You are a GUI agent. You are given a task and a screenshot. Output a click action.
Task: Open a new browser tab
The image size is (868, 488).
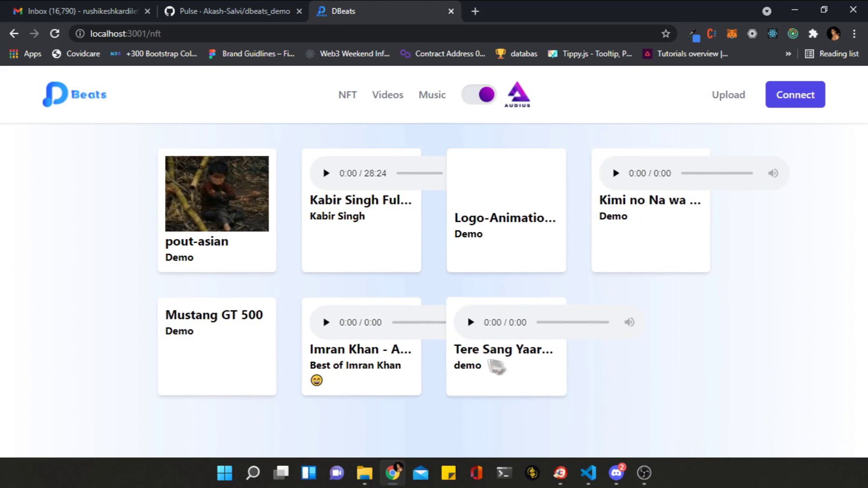(x=475, y=11)
